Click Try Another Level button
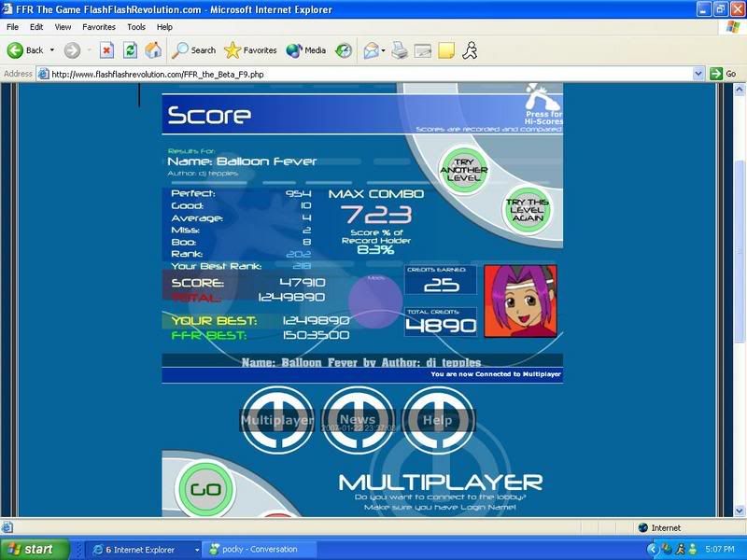 [x=463, y=170]
